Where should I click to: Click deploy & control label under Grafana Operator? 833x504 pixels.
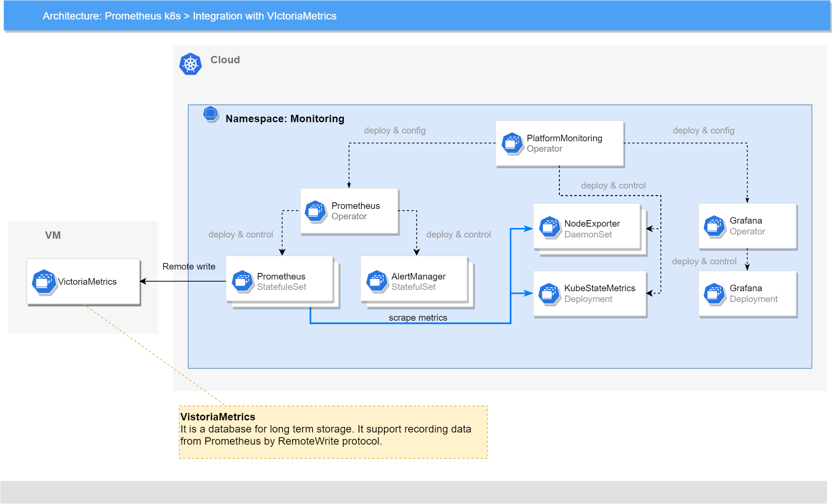pos(704,261)
